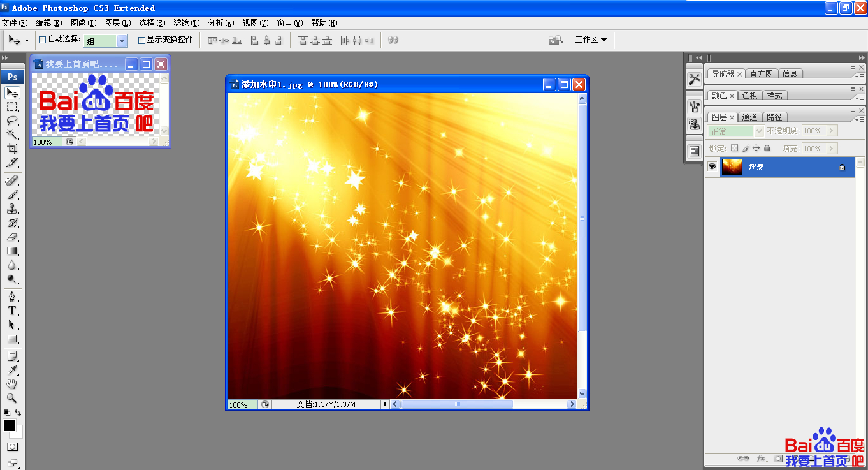This screenshot has height=470, width=868.
Task: Toggle lock position in Layers panel
Action: [x=756, y=148]
